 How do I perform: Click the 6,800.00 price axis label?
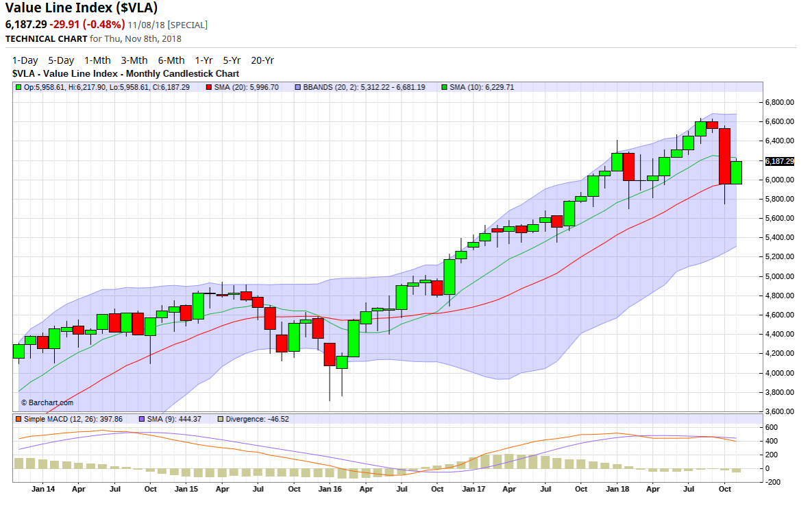779,103
